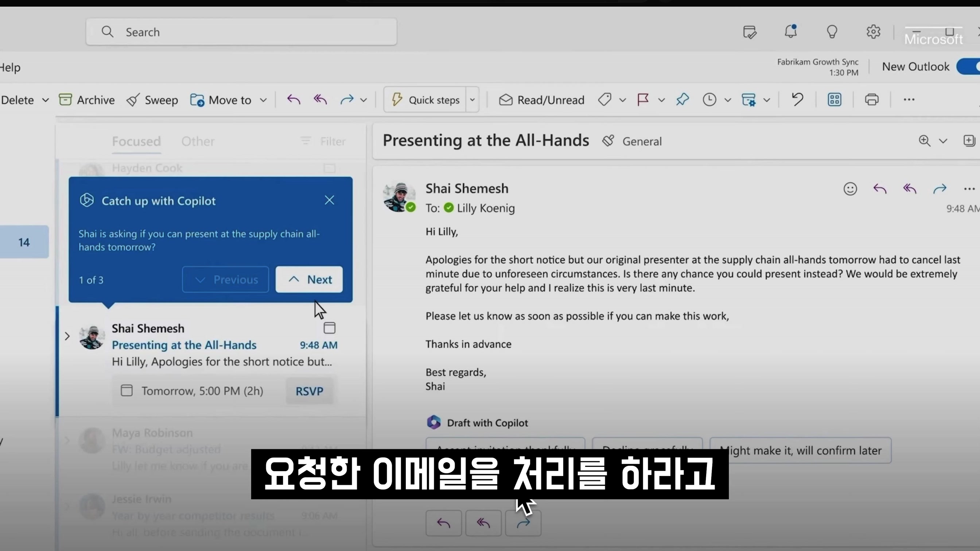
Task: Close the Catch up with Copilot card
Action: pos(330,200)
